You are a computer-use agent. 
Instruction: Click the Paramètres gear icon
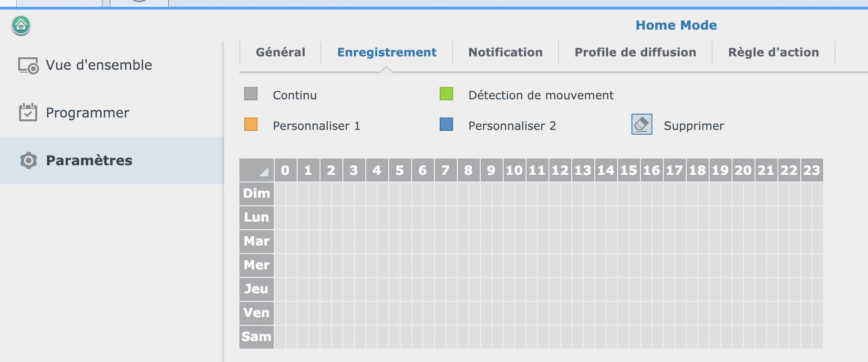tap(28, 160)
